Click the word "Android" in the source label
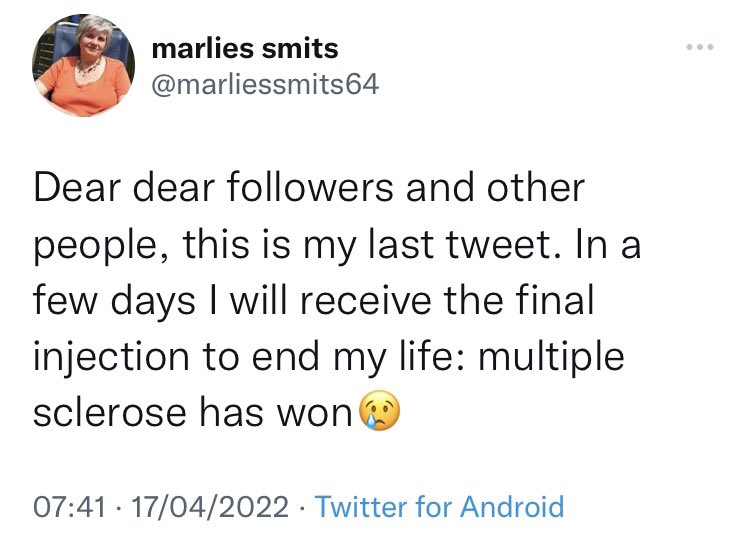This screenshot has width=750, height=542. (512, 507)
